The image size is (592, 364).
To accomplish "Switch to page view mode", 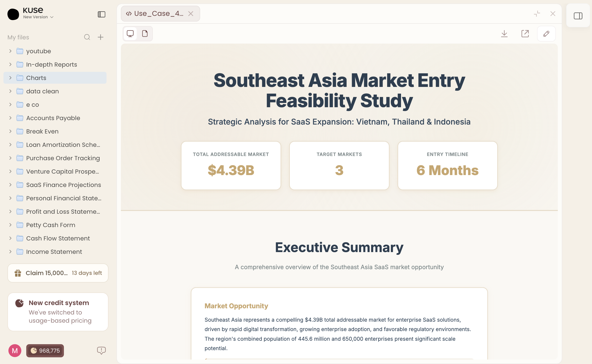I will coord(145,33).
